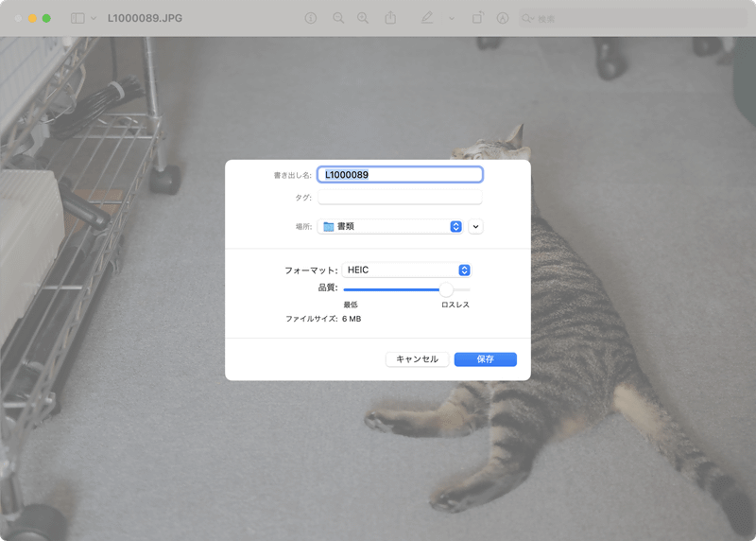Viewport: 756px width, 541px height.
Task: Rotate the image with the rotate icon
Action: tap(477, 18)
